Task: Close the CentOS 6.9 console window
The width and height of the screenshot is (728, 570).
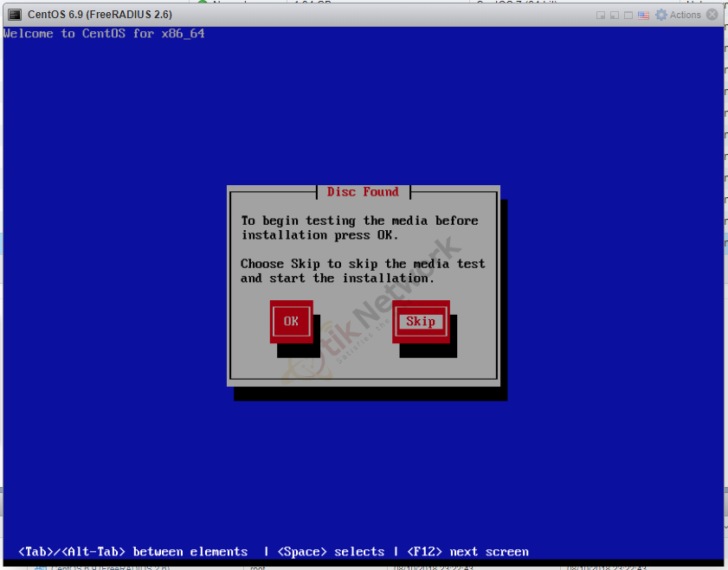Action: point(712,15)
